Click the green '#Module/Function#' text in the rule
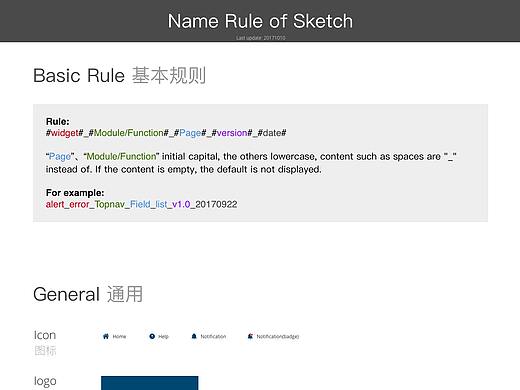The image size is (520, 390). (129, 133)
